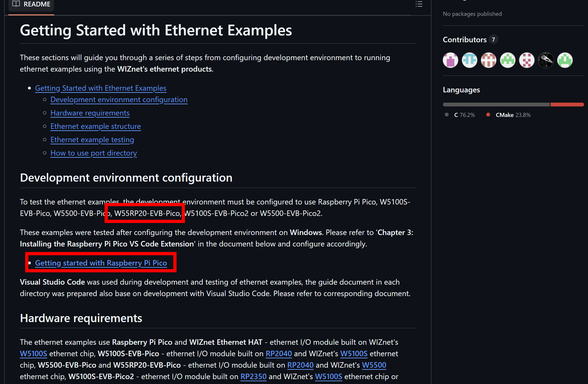Click the cyan contributor avatar
Screen dimensions: 588x384
(x=470, y=60)
